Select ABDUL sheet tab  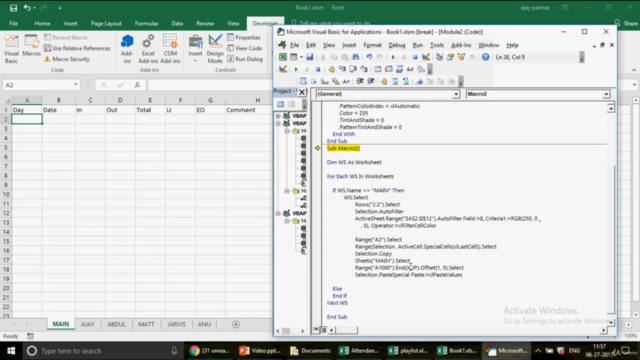pyautogui.click(x=116, y=324)
